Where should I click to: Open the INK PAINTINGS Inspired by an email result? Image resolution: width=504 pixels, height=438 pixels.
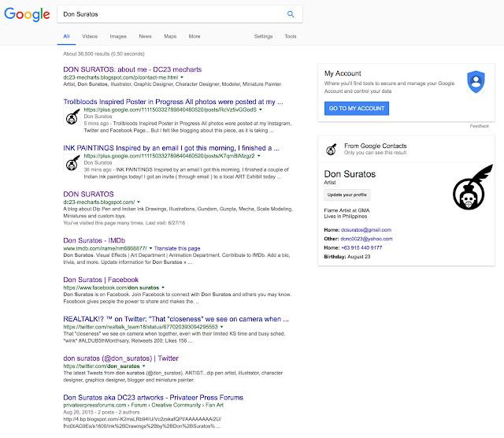click(x=171, y=148)
